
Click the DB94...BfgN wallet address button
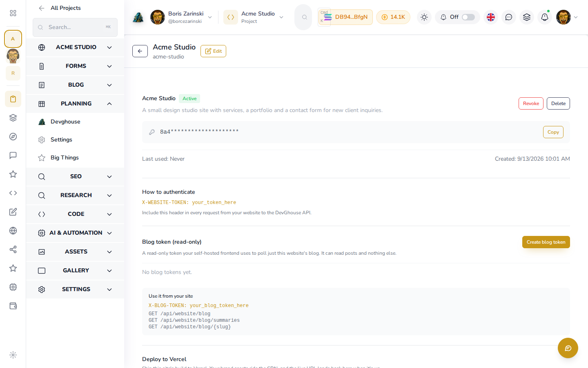click(345, 17)
